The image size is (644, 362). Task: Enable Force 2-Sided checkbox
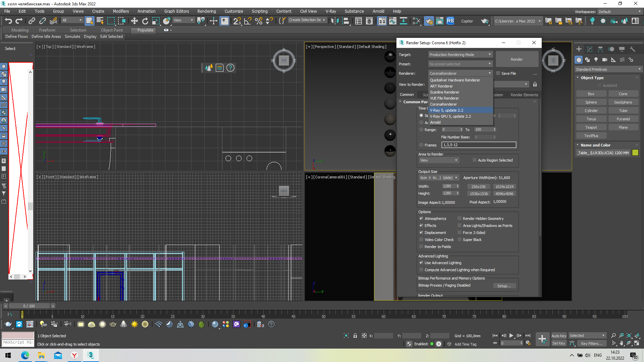click(460, 233)
